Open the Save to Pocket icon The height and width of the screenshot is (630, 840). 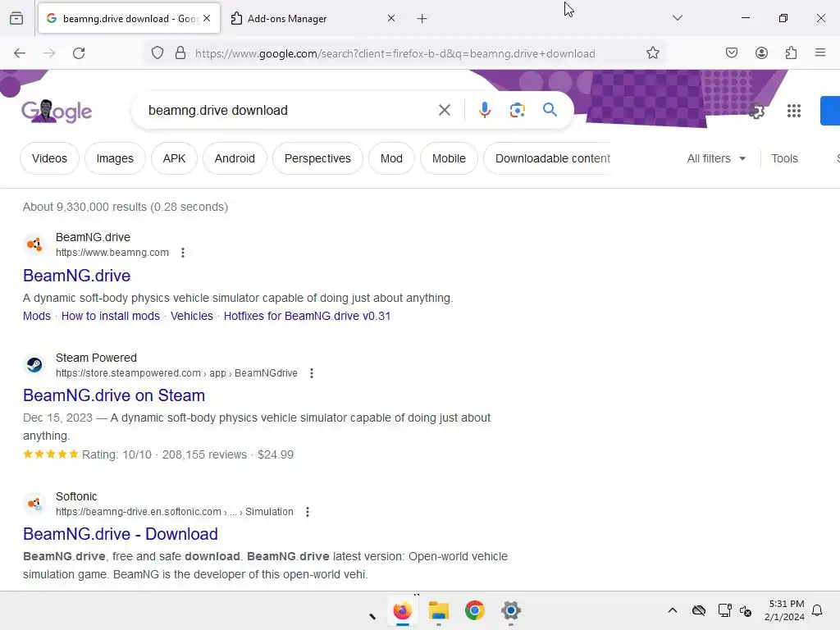coord(732,52)
